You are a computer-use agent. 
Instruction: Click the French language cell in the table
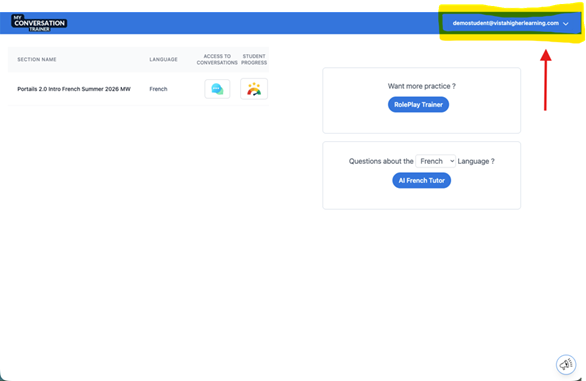coord(158,89)
